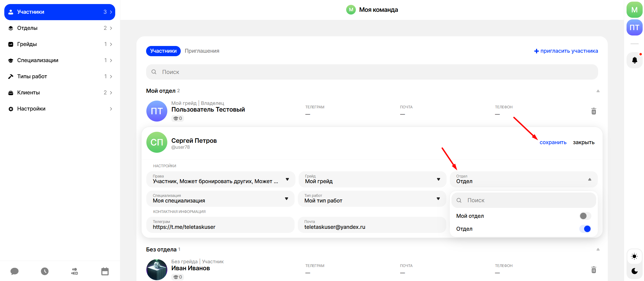The image size is (644, 281).
Task: Disable the Отдел toggle switch
Action: click(585, 229)
